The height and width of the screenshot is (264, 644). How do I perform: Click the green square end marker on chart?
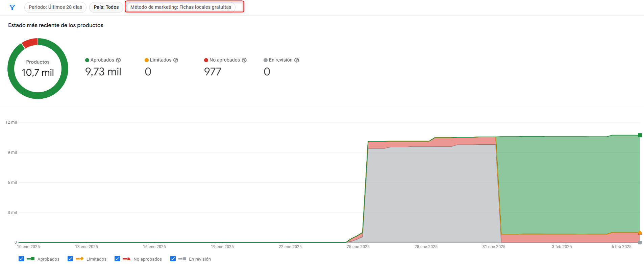640,135
